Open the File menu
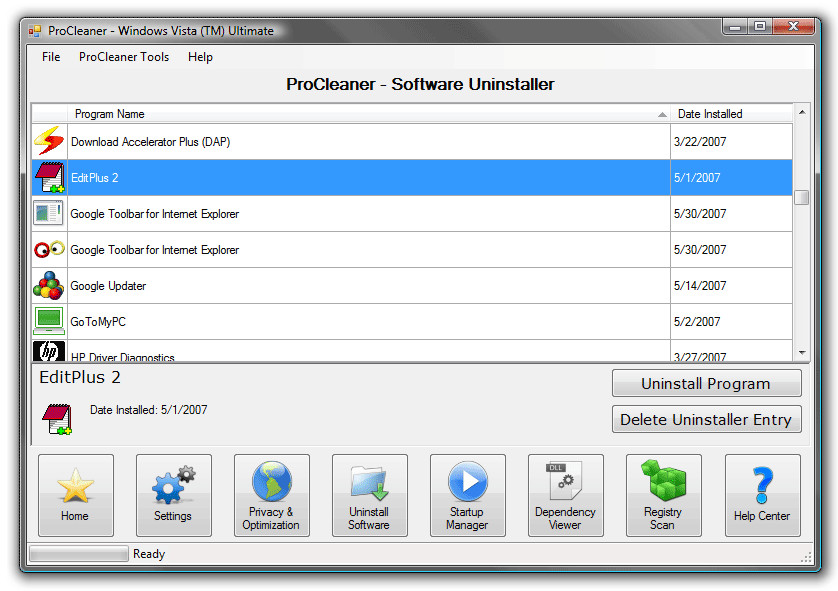 coord(51,57)
